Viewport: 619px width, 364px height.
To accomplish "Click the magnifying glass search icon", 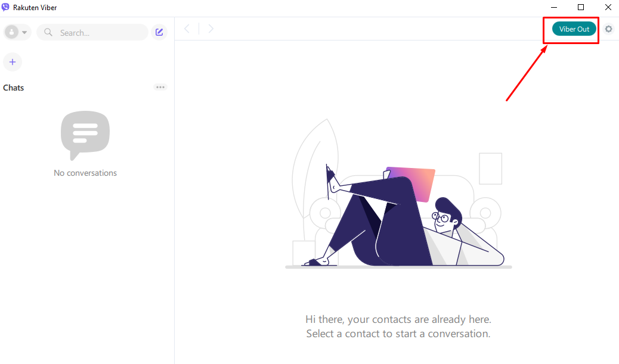I will 48,33.
